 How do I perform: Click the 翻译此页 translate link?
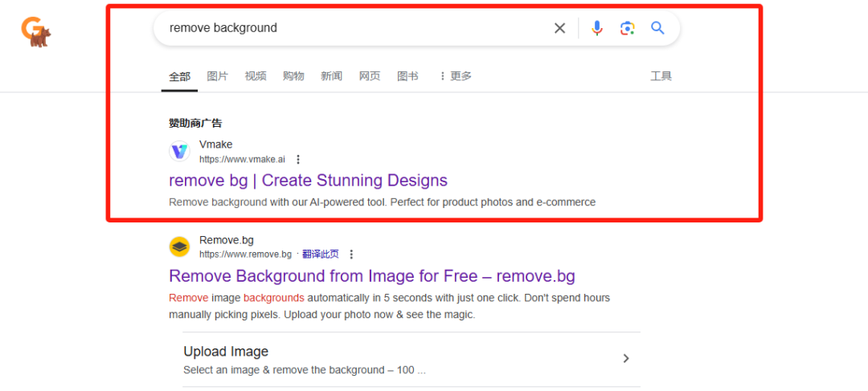coord(321,255)
